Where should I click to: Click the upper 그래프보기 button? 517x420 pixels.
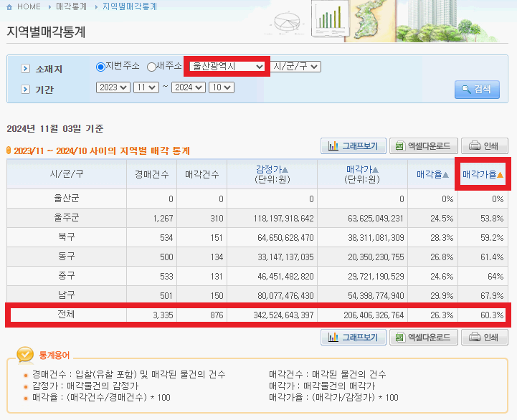point(353,145)
